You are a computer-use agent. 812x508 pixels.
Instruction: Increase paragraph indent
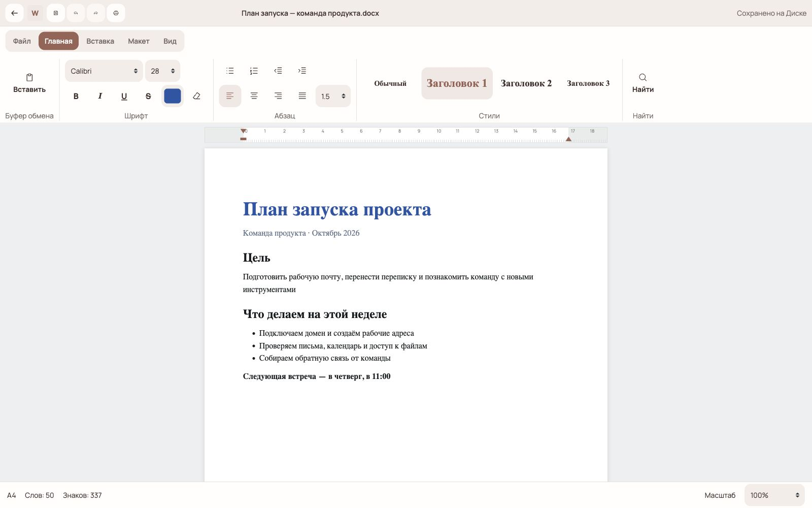302,71
